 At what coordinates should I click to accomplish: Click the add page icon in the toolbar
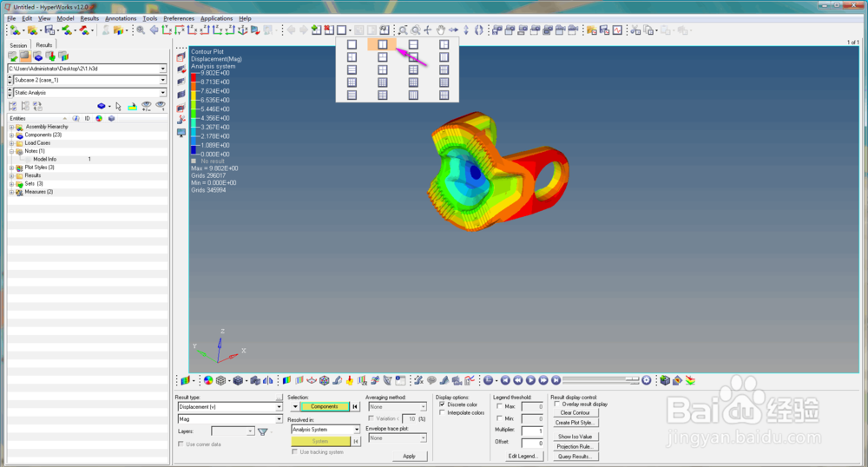pyautogui.click(x=317, y=30)
